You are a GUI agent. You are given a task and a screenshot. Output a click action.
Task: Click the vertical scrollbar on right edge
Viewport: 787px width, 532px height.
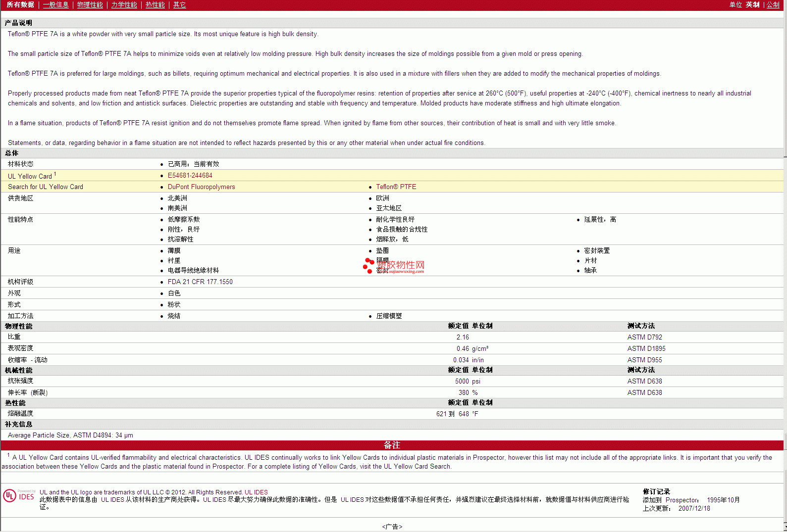(785, 266)
